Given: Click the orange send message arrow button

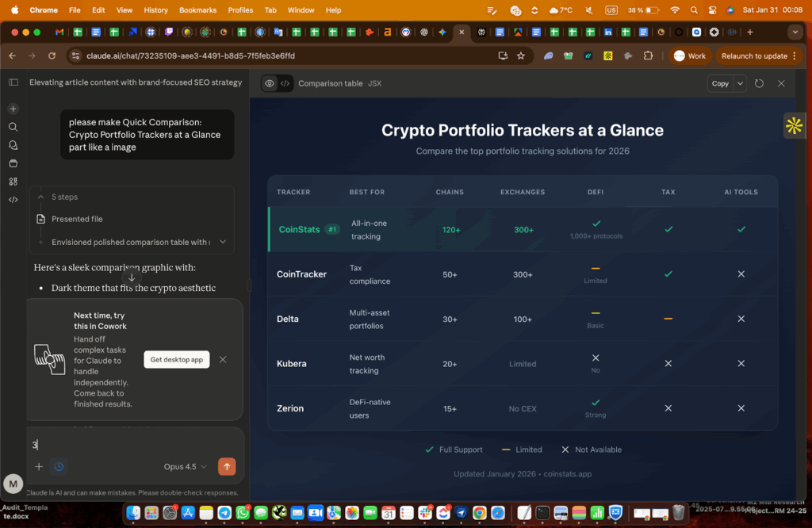Looking at the screenshot, I should point(227,467).
